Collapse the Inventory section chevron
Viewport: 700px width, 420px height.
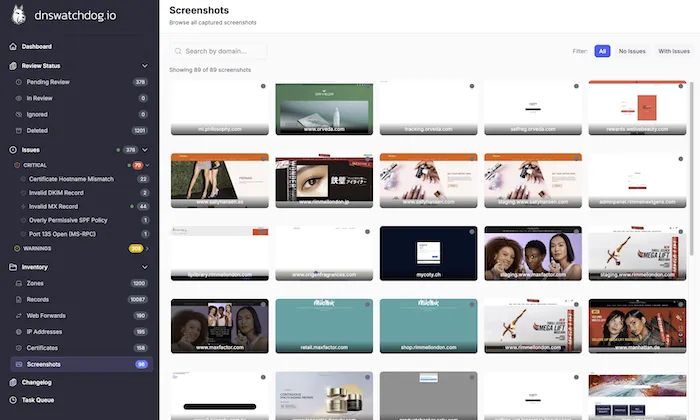coord(146,267)
